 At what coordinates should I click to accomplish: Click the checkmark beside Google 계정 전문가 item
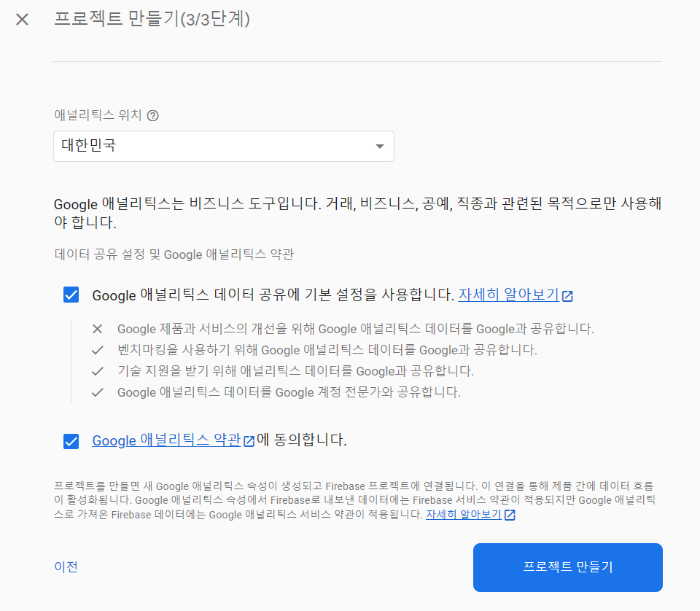tap(97, 392)
